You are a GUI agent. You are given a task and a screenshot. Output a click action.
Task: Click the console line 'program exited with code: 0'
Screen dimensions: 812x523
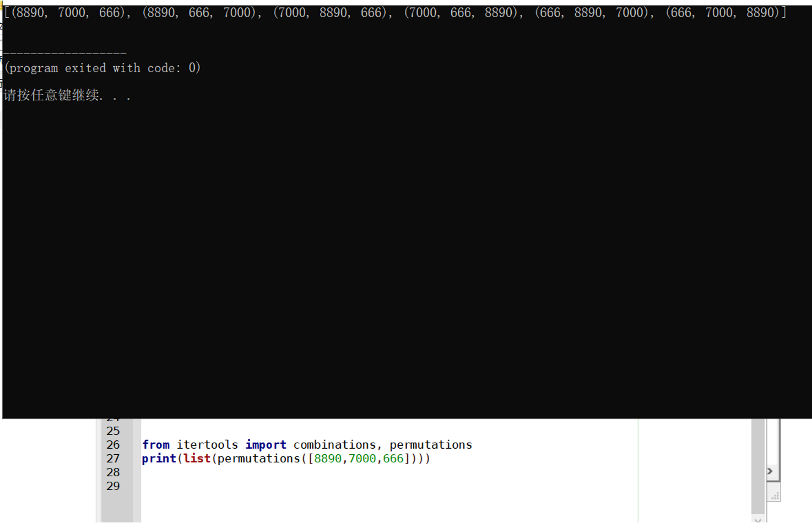click(x=102, y=68)
